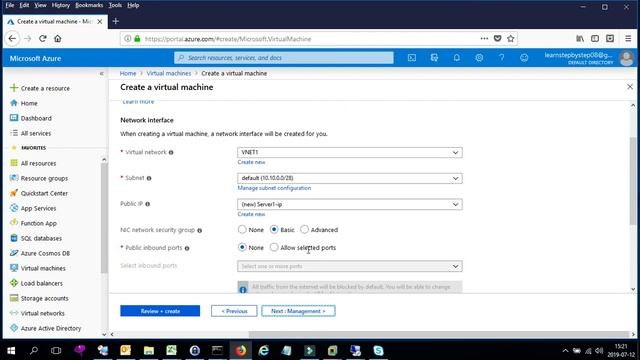Click Create new under Virtual network
The height and width of the screenshot is (360, 640).
251,162
